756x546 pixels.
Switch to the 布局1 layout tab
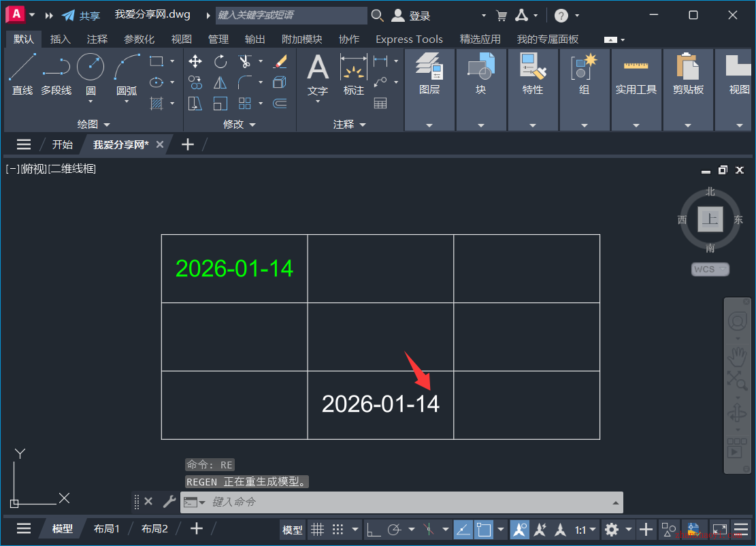coord(107,528)
